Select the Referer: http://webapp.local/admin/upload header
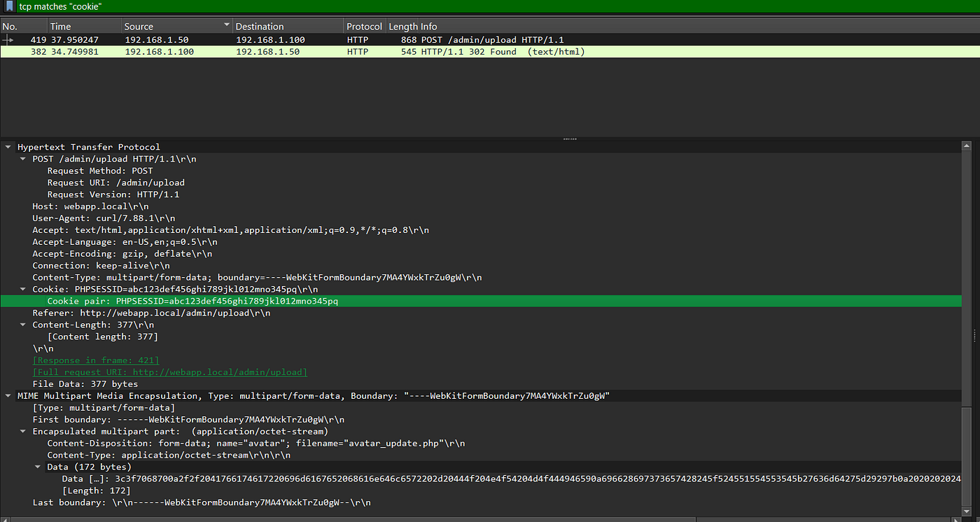 [x=151, y=313]
